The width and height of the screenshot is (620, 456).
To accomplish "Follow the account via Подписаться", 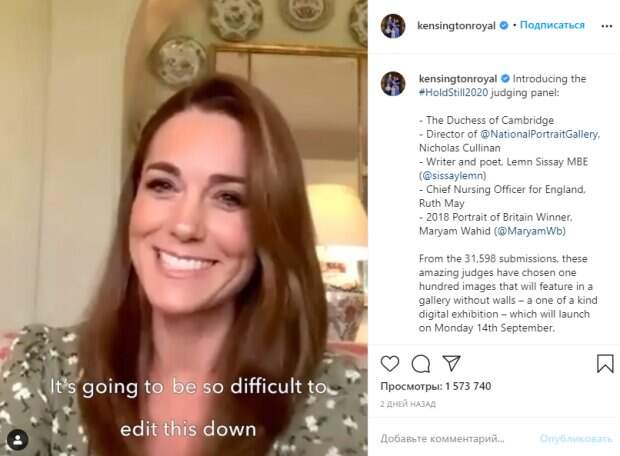I will point(552,25).
